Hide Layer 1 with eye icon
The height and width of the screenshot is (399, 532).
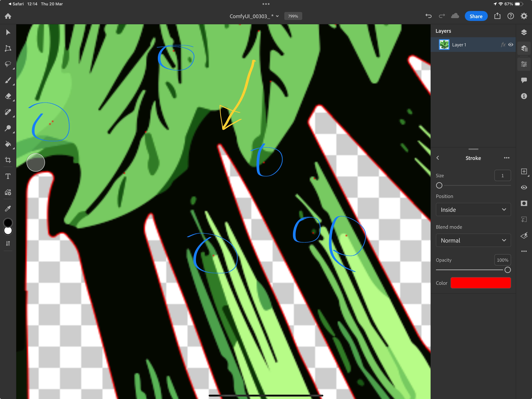511,45
